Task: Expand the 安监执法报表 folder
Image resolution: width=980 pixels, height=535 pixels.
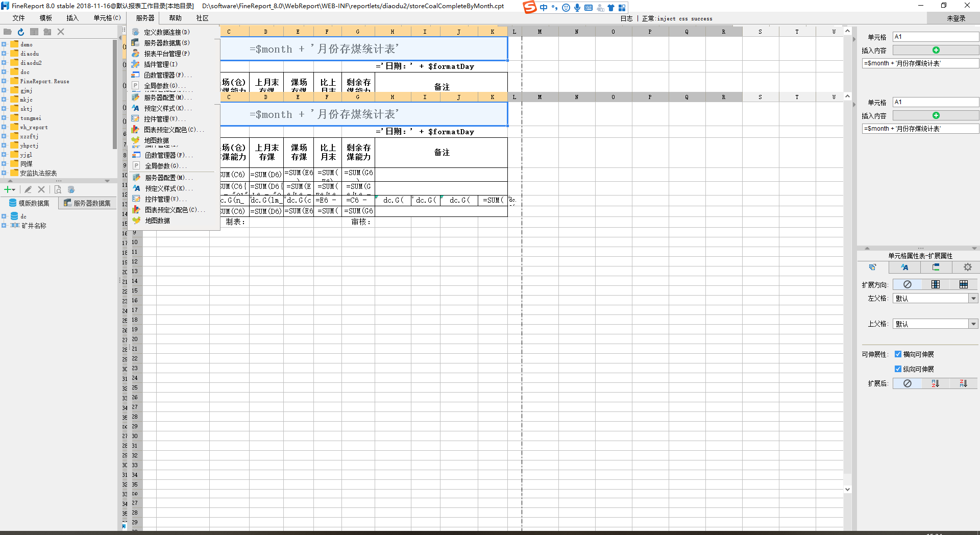Action: click(4, 173)
